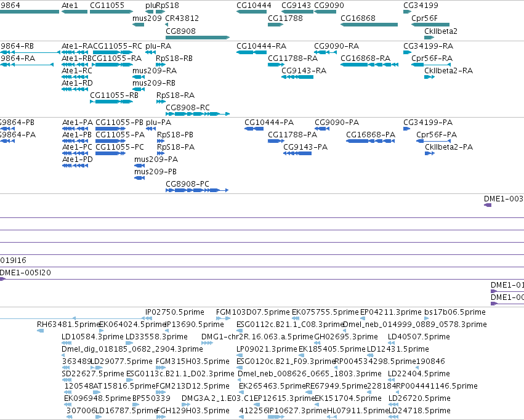524x420 pixels.
Task: Select transcript CG9090-RA
Action: 336,46
